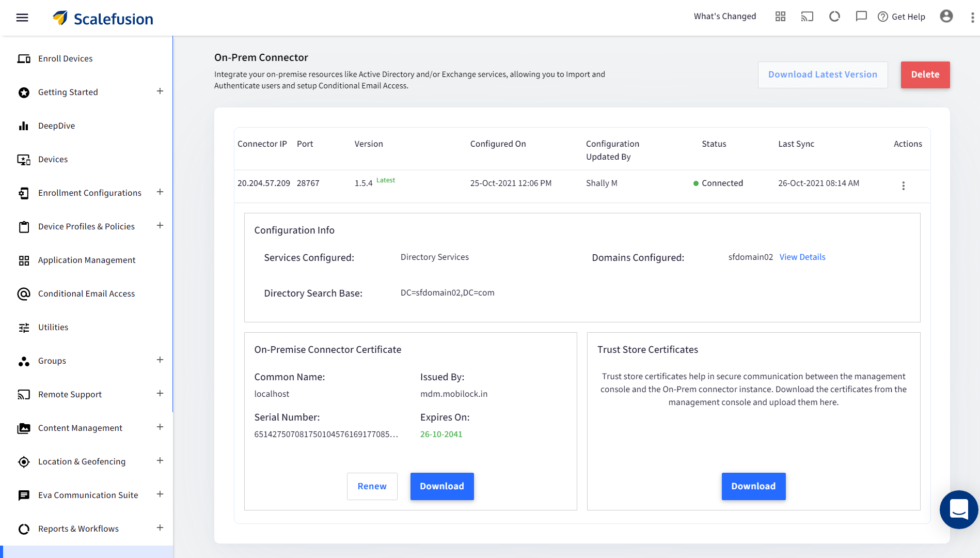The width and height of the screenshot is (980, 558).
Task: Open the DeepDive section
Action: click(x=57, y=126)
